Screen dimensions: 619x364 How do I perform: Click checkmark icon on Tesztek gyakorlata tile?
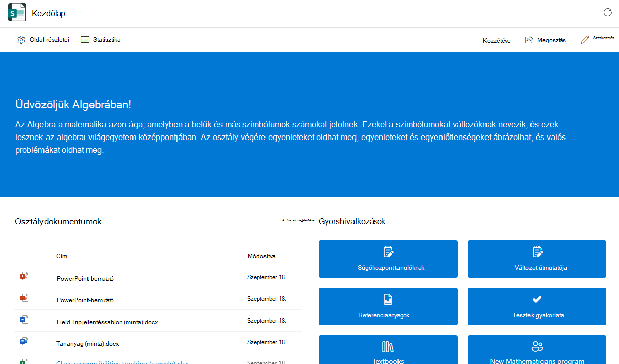[537, 299]
